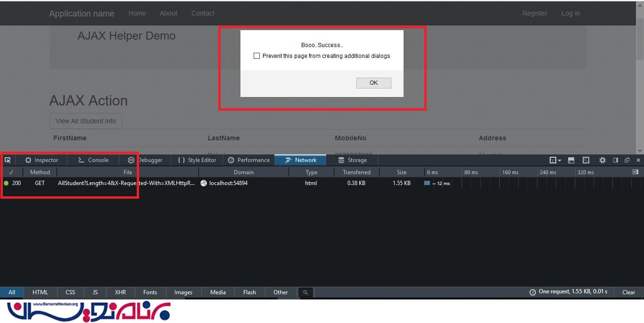Open the Style Editor tab
This screenshot has height=323, width=644.
point(197,160)
